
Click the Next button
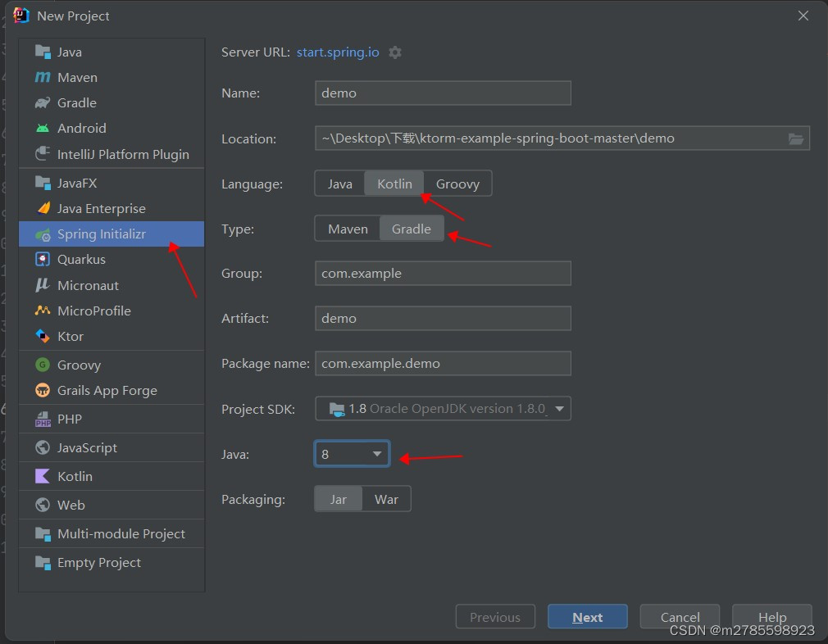click(587, 616)
